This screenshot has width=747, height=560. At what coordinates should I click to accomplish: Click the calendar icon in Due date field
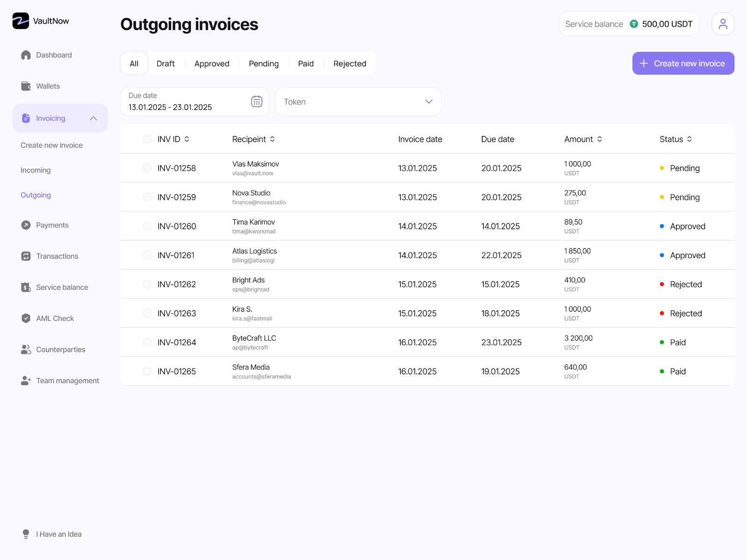click(256, 101)
